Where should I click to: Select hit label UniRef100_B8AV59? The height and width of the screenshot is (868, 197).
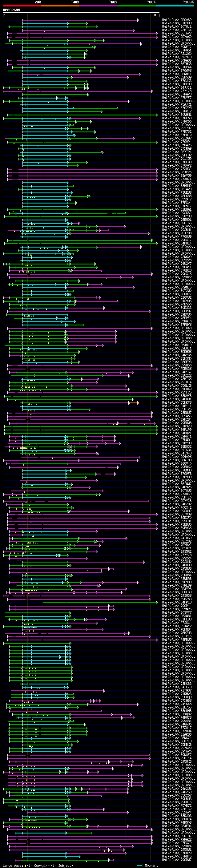coord(177,176)
